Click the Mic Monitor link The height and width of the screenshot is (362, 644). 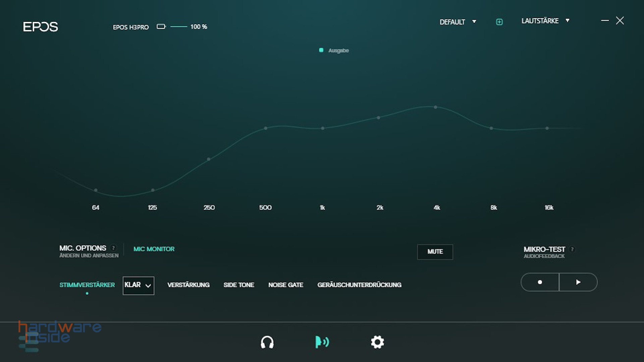click(154, 249)
